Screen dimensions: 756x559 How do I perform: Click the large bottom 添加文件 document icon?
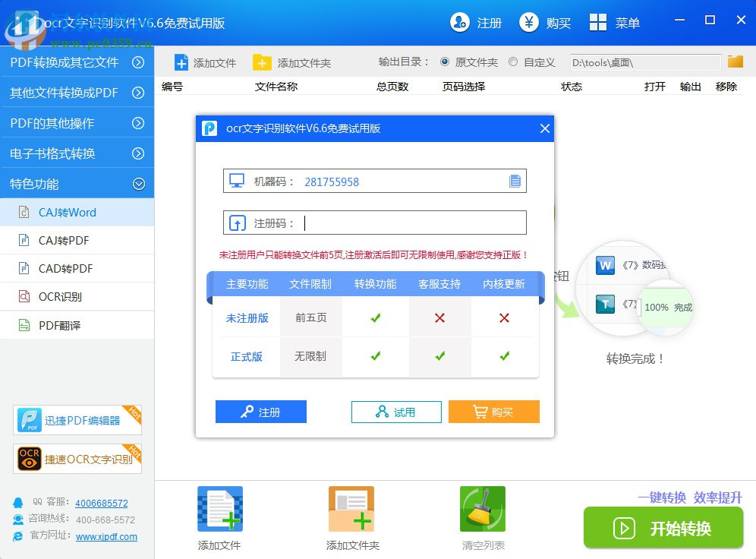click(220, 509)
